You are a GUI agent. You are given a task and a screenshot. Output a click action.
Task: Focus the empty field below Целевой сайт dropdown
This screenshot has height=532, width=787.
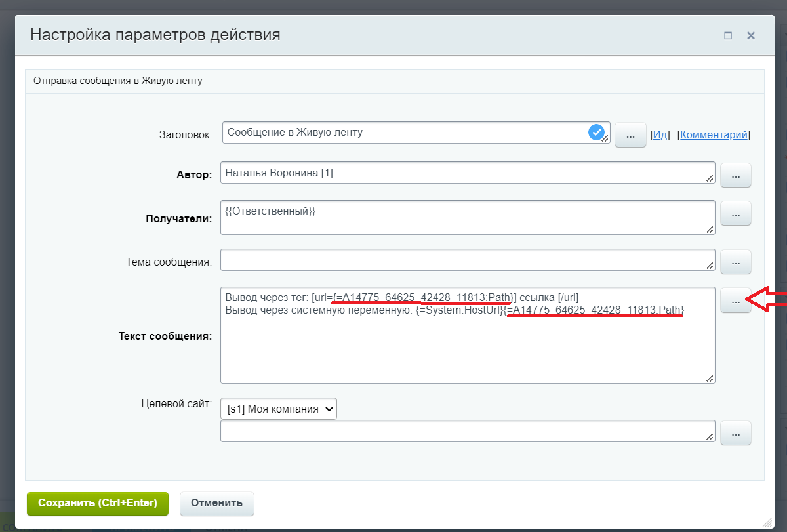coord(466,432)
